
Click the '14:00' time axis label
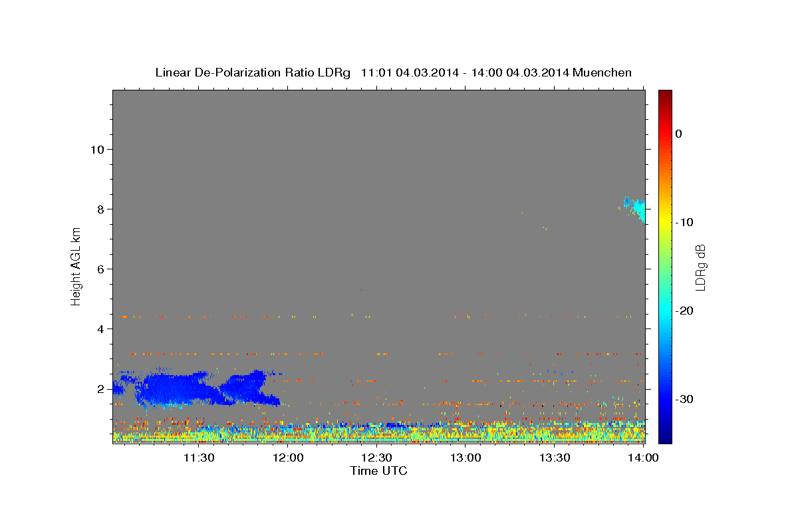643,458
